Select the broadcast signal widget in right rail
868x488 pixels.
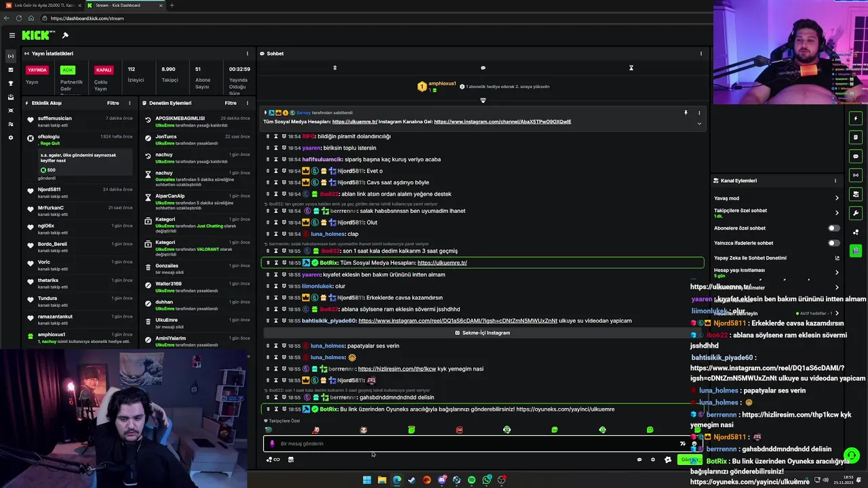[x=856, y=176]
